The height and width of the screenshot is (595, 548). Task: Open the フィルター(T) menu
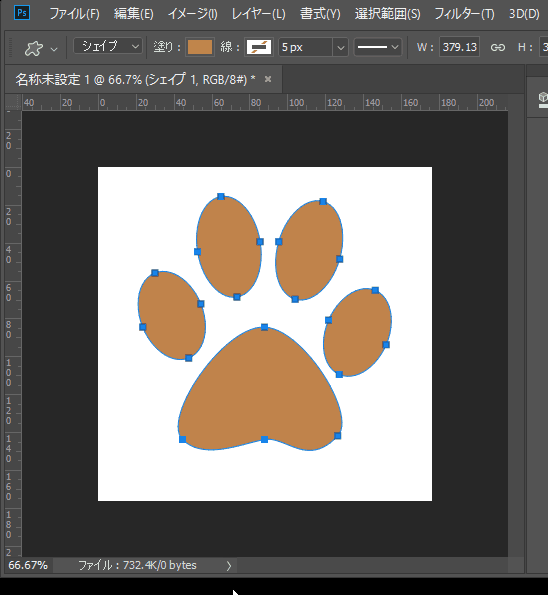tap(464, 14)
